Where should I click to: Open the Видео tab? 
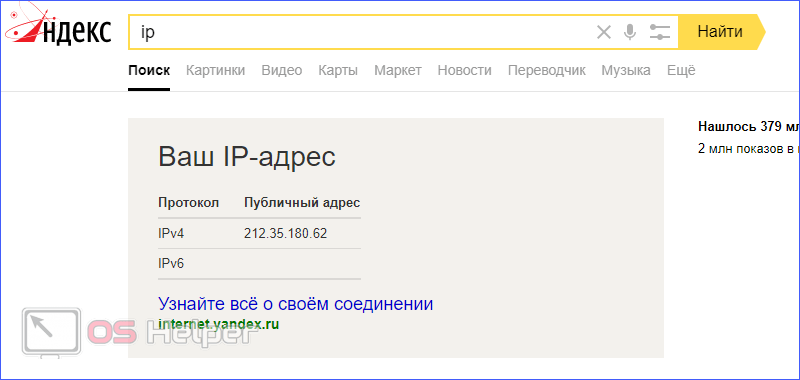click(282, 70)
